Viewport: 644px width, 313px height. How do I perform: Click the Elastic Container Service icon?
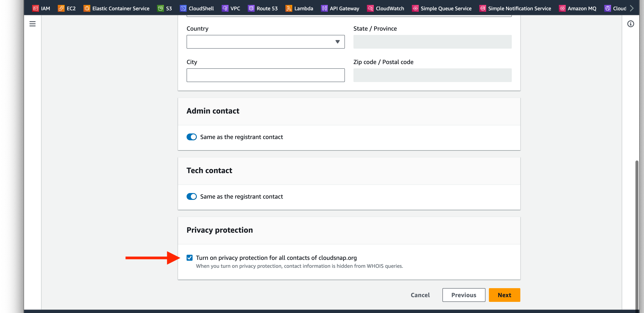[x=87, y=9]
